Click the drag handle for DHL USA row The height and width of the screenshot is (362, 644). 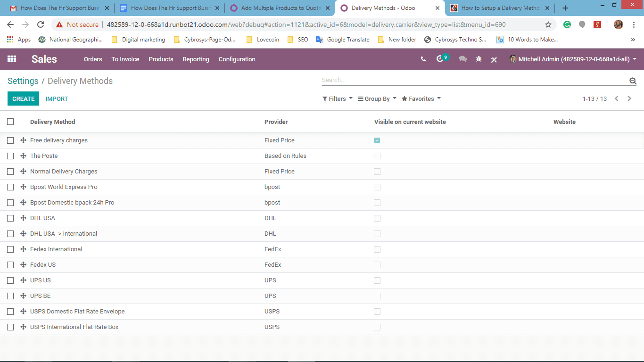pos(23,218)
